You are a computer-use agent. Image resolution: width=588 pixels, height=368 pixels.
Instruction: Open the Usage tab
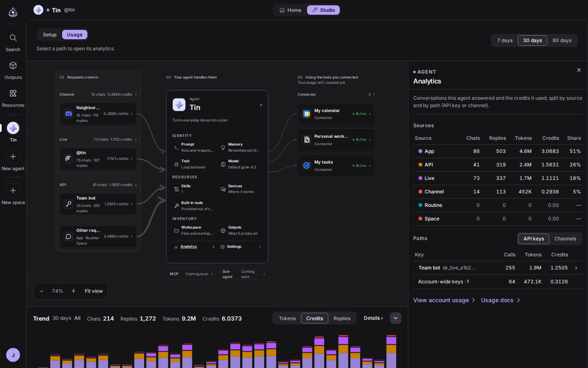pyautogui.click(x=75, y=35)
